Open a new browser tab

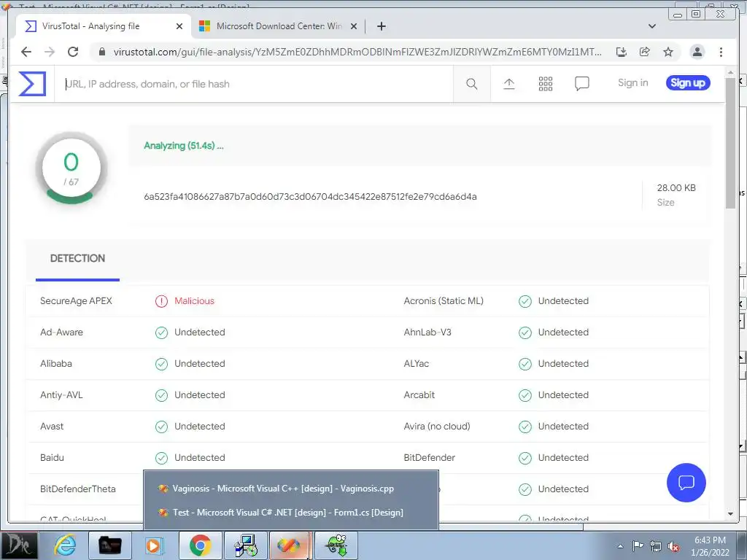[x=381, y=26]
